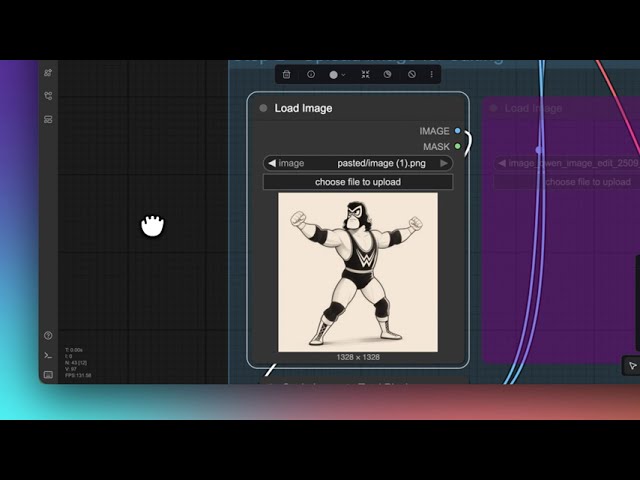Click the IMAGE output label
640x480 pixels.
[434, 131]
